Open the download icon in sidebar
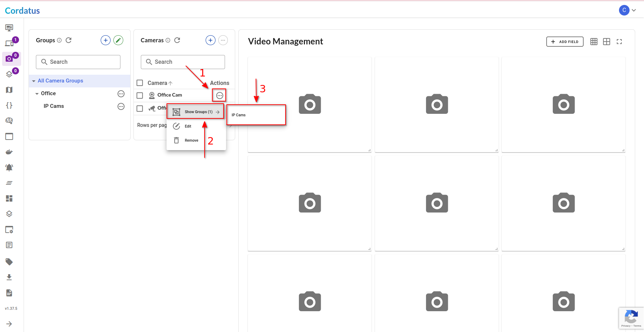This screenshot has width=644, height=332. (x=9, y=277)
